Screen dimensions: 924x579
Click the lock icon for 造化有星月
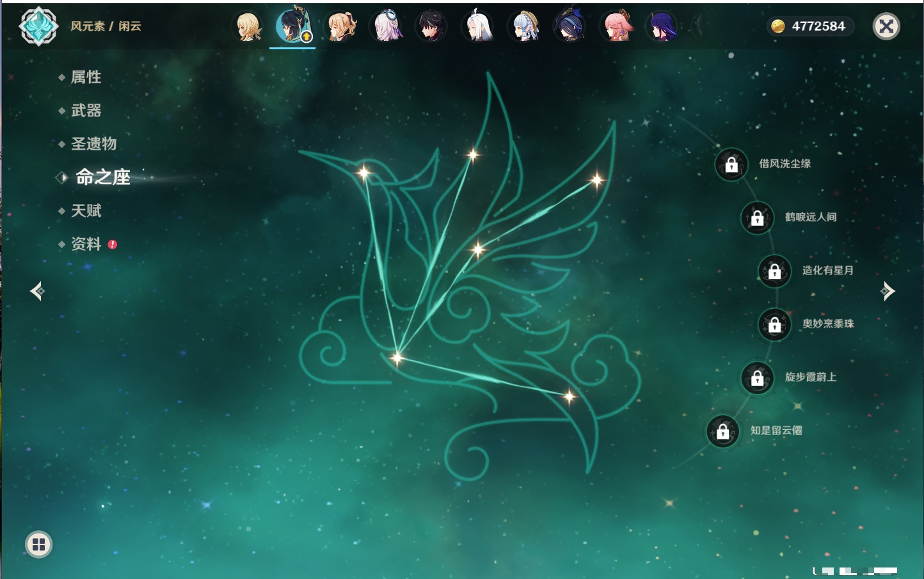click(774, 271)
